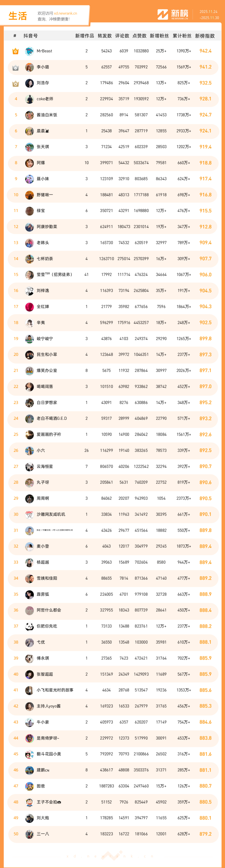This screenshot has height=868, width=225.
Task: Select the 点赞数 column header
Action: coord(139,36)
